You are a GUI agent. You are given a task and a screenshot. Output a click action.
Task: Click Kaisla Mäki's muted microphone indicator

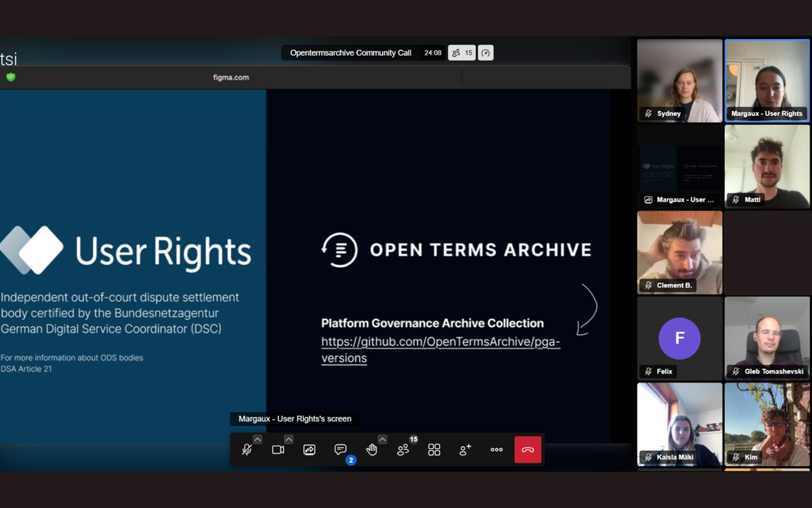(648, 457)
